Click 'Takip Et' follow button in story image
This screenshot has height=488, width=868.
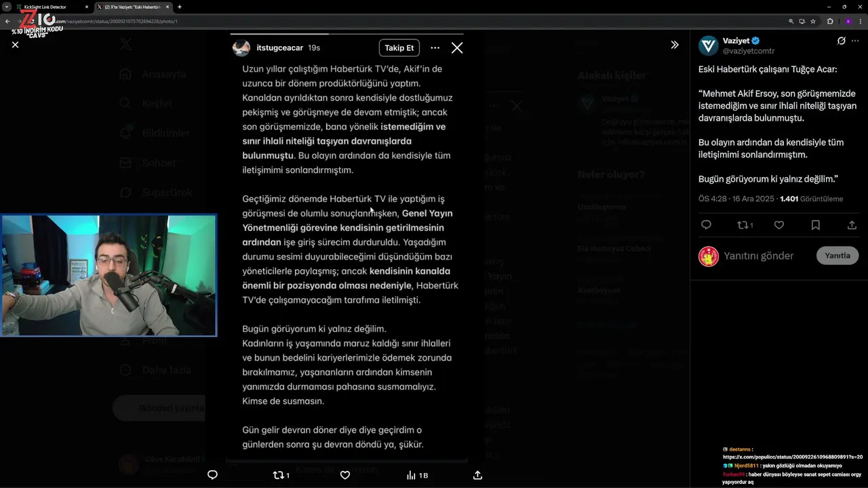(399, 48)
